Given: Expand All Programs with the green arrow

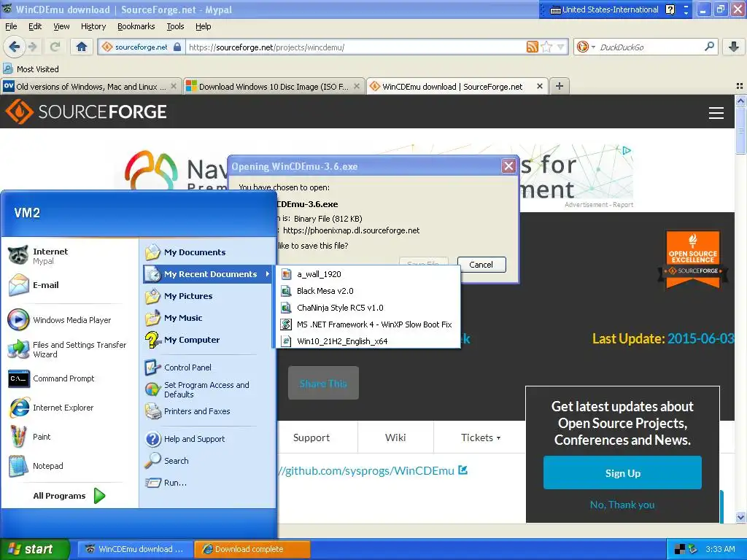Looking at the screenshot, I should coord(99,496).
